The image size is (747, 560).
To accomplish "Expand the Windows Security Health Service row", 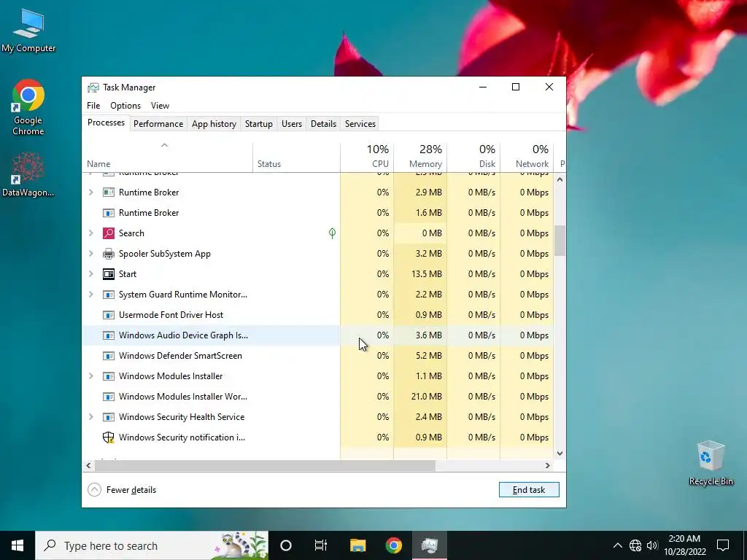I will [91, 417].
